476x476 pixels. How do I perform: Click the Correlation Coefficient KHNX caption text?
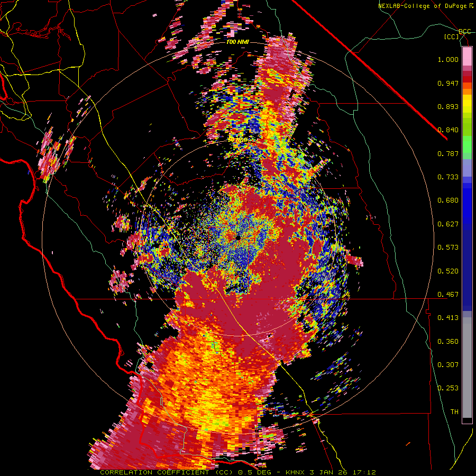(237, 472)
